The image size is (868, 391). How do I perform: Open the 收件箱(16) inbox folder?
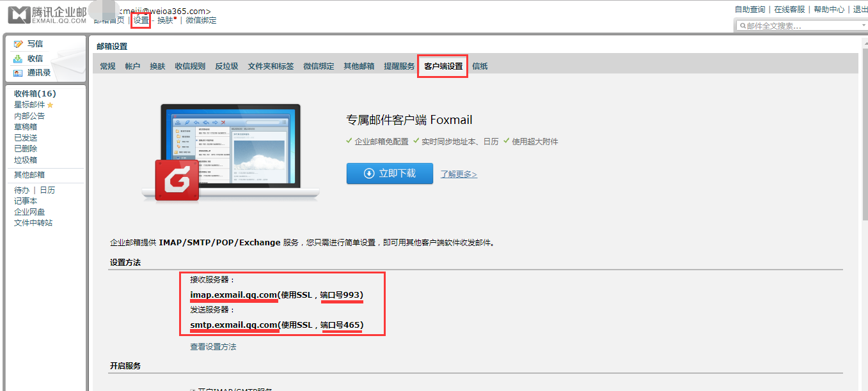35,94
